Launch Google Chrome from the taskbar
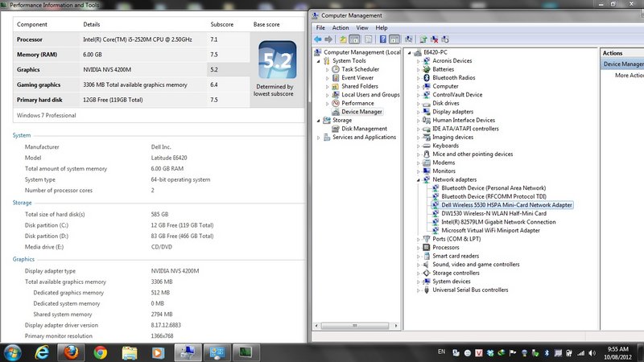Screen dimensions: 644x362 point(100,352)
